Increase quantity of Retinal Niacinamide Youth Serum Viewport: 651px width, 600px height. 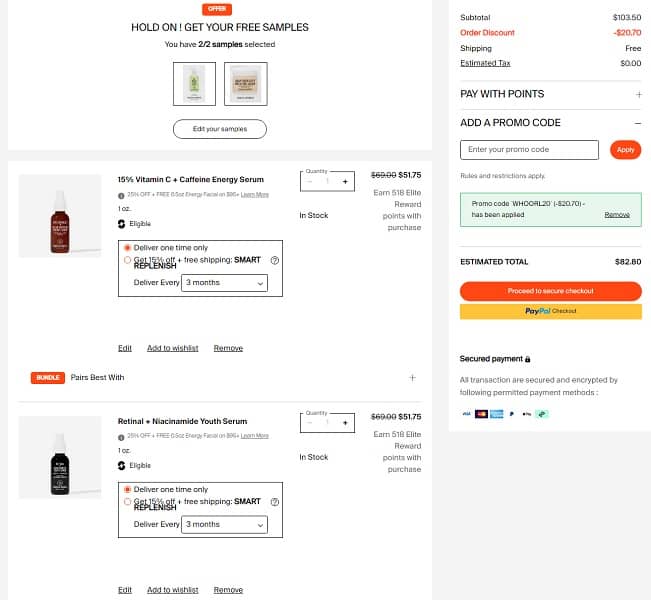pos(345,424)
